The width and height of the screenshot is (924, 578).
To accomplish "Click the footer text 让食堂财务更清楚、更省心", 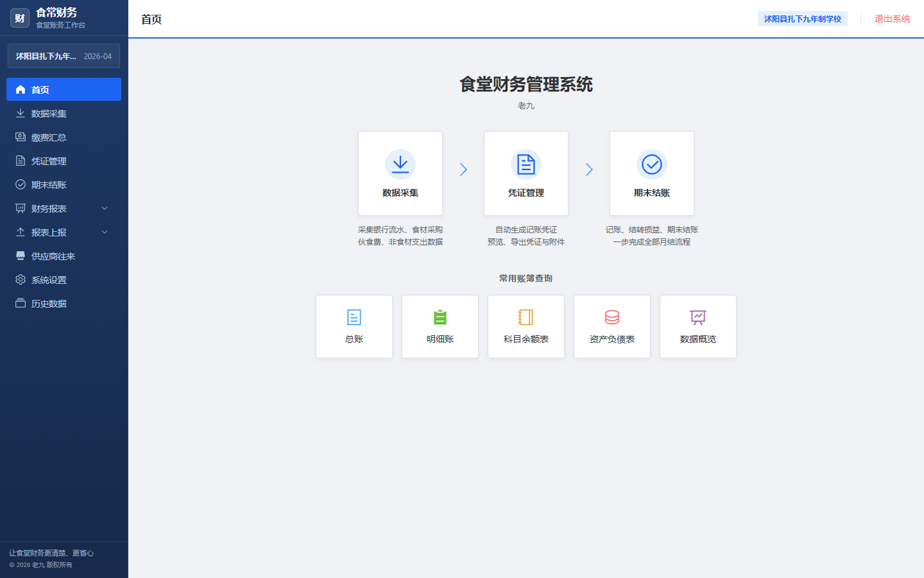I will click(x=51, y=553).
